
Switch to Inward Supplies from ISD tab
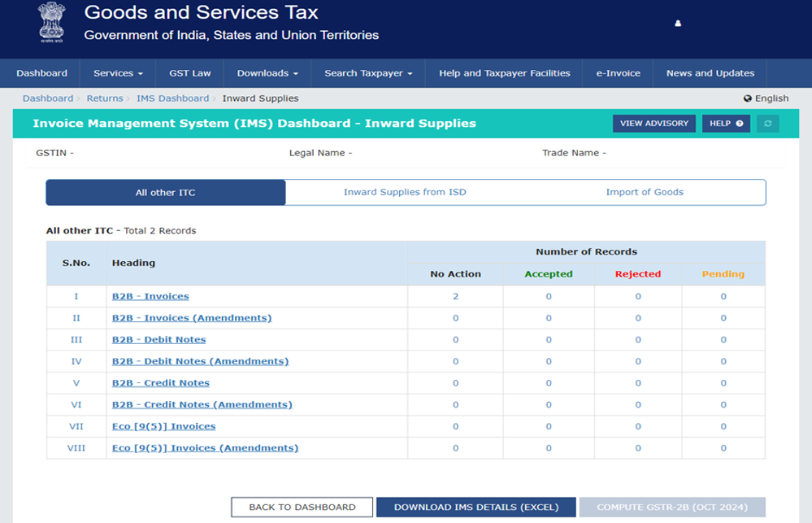[x=405, y=193]
